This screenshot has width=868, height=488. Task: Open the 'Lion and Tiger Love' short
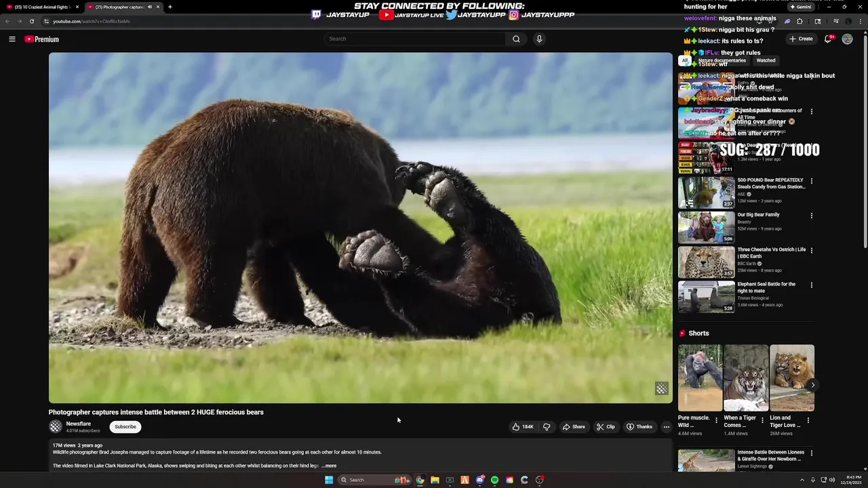[792, 378]
